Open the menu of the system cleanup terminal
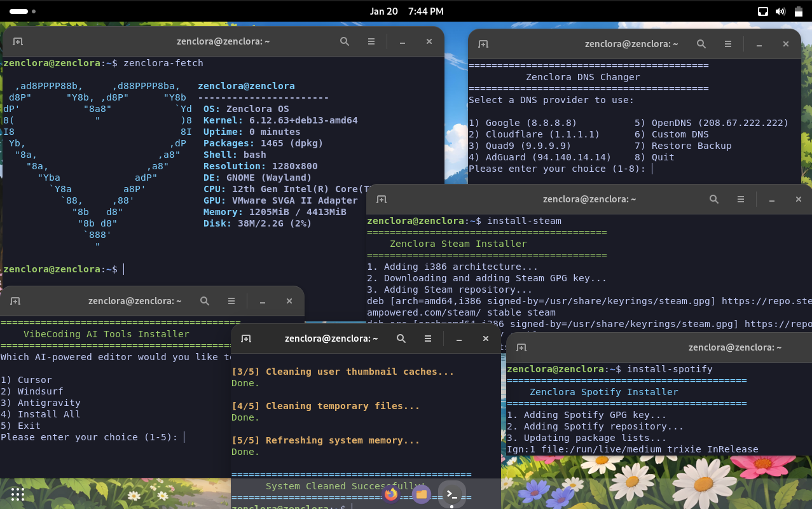Screen dimensions: 812x509 tap(428, 338)
